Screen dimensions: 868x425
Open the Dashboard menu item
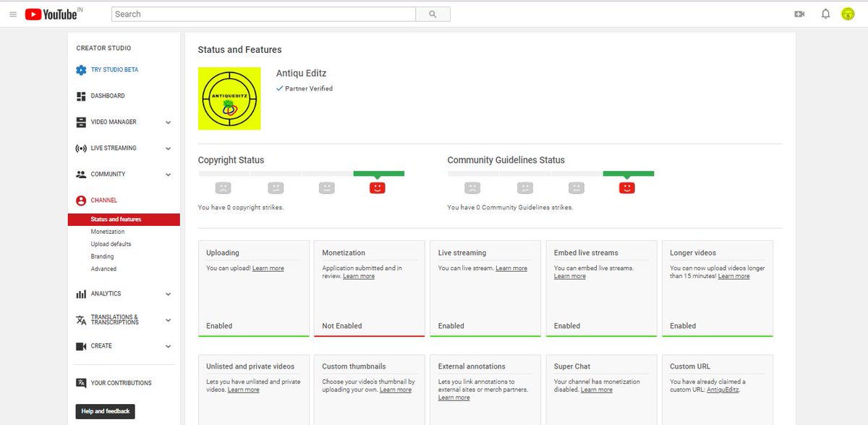[108, 96]
